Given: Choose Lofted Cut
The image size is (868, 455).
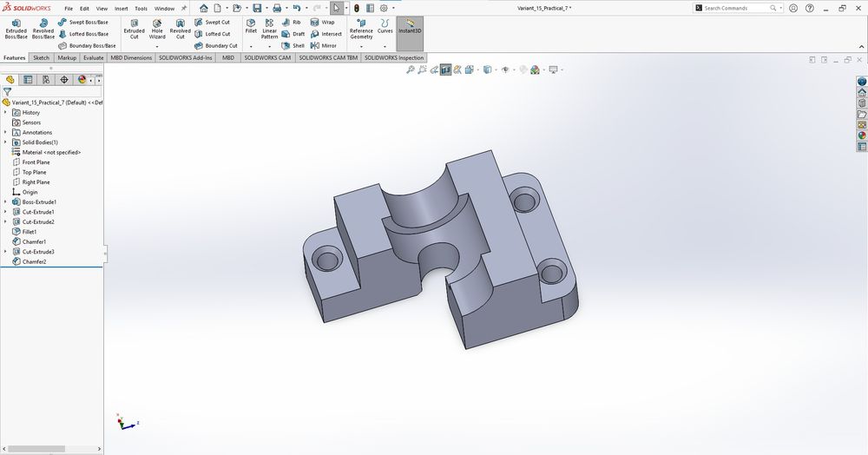Looking at the screenshot, I should [212, 34].
